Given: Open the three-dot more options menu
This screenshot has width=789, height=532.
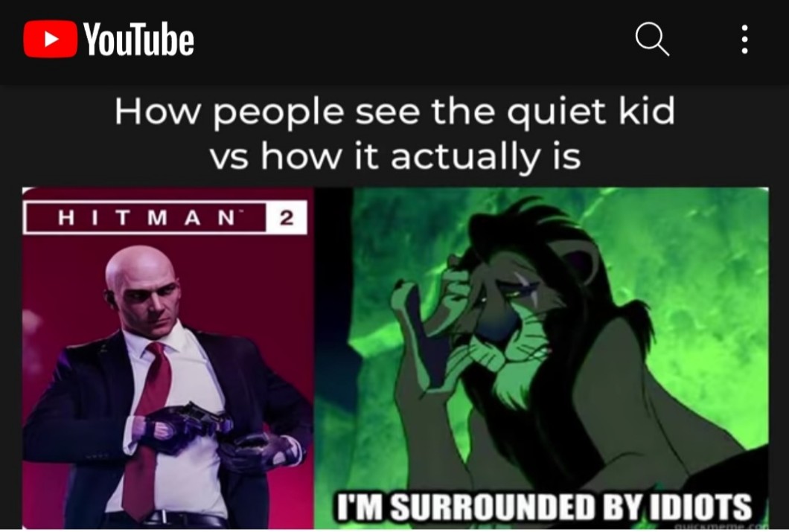Looking at the screenshot, I should click(745, 39).
